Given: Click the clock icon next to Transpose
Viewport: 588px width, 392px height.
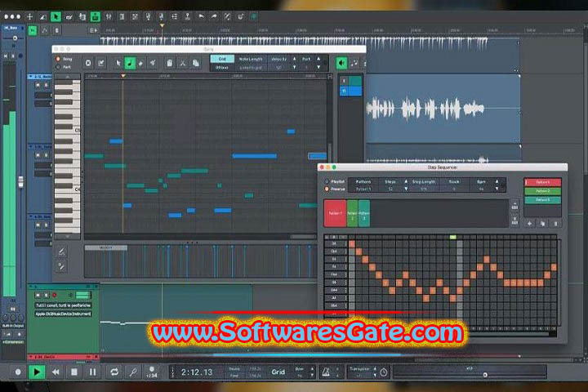Looking at the screenshot, I should click(x=384, y=372).
